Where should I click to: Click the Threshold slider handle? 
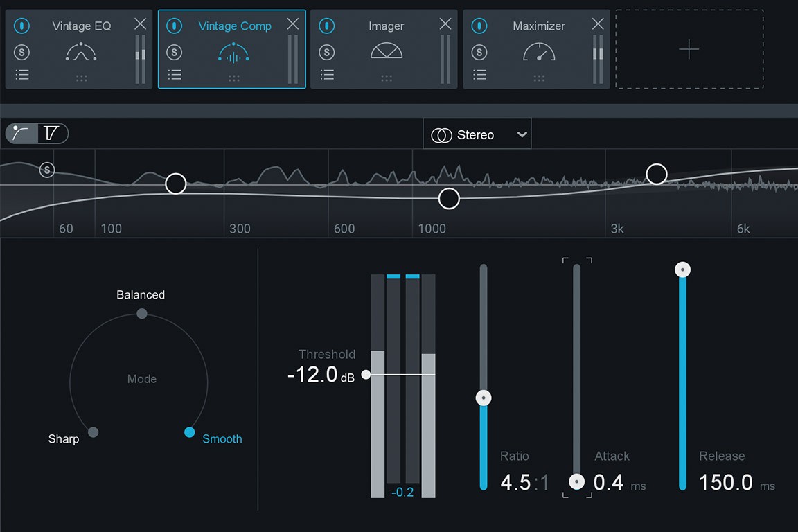click(x=366, y=375)
